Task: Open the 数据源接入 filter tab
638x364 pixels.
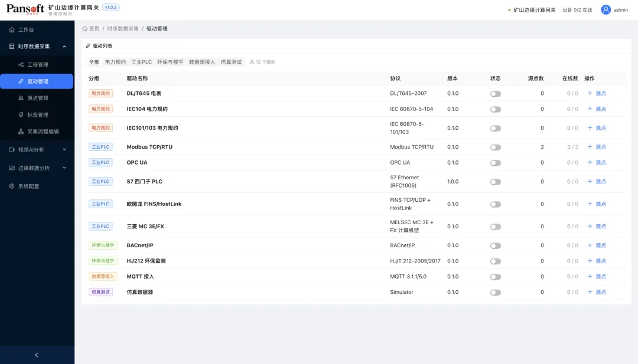Action: (202, 62)
